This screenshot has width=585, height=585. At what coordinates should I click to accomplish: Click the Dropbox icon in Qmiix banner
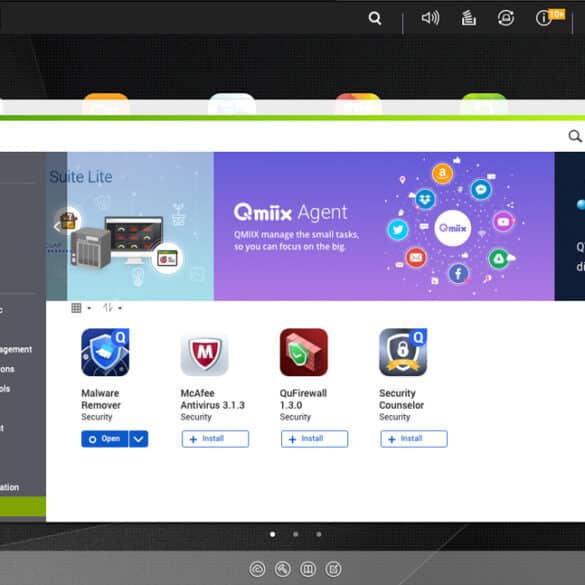coord(425,199)
